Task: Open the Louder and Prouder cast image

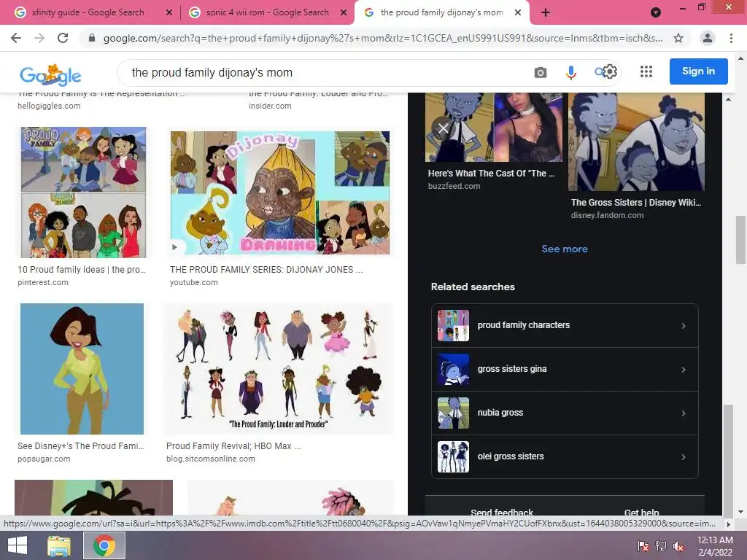Action: [x=279, y=368]
